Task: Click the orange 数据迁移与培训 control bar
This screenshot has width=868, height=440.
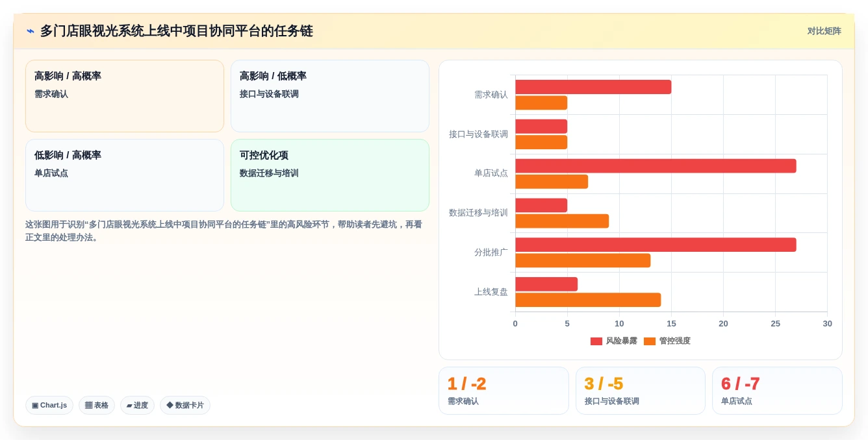Action: tap(562, 221)
